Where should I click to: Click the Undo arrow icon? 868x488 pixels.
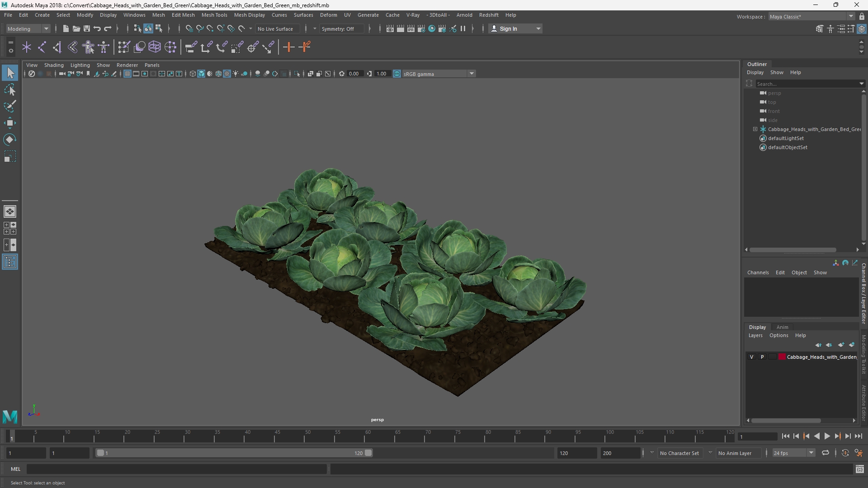click(x=97, y=29)
